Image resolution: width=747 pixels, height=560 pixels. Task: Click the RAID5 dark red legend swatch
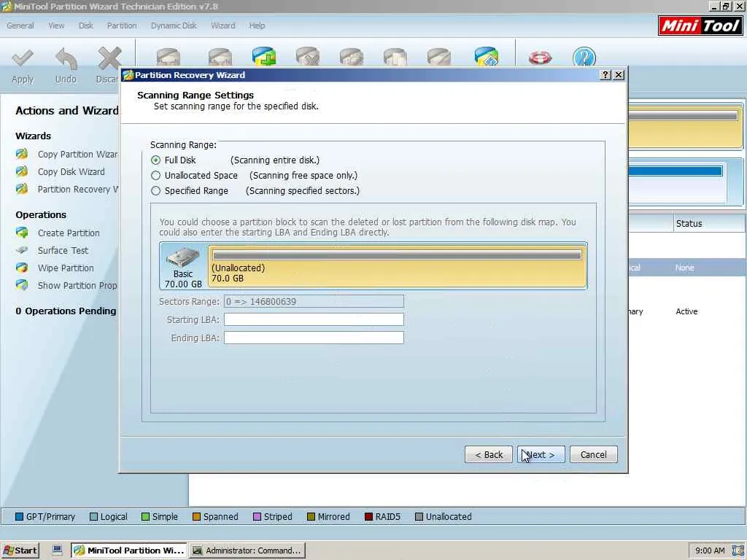coord(368,517)
